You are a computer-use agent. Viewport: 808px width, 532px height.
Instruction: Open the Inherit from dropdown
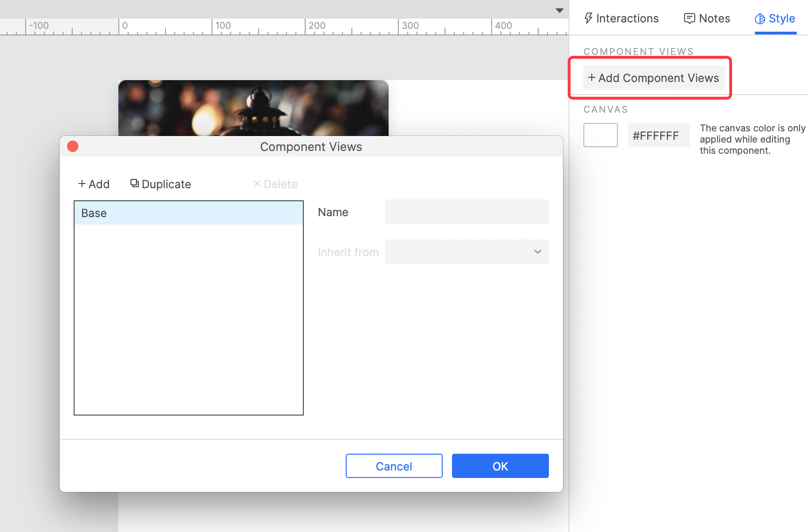tap(466, 252)
